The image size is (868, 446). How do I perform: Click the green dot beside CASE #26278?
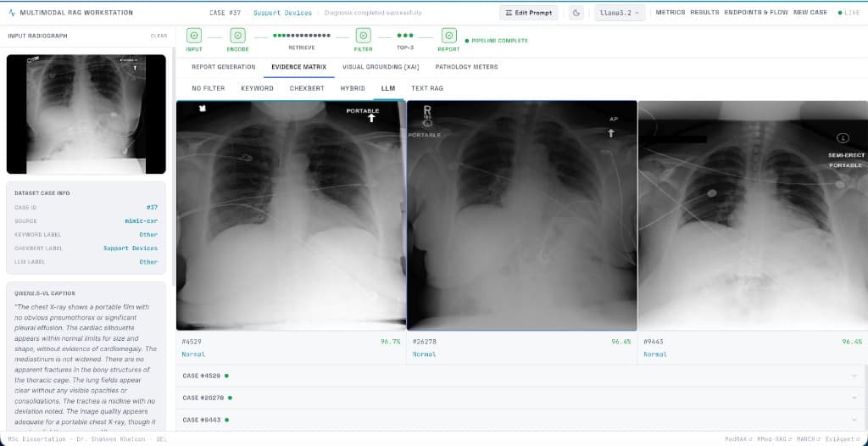(230, 398)
